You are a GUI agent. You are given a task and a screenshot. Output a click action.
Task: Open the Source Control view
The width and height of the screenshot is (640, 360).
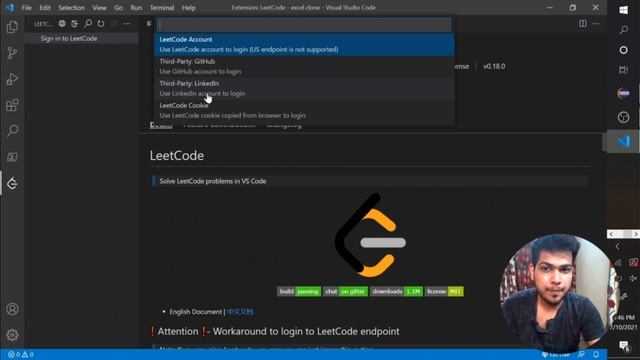[12, 53]
